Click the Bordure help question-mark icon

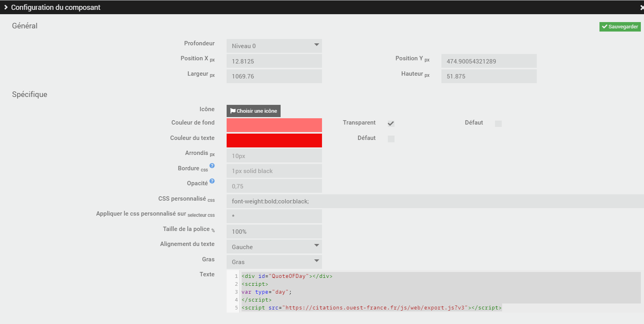pyautogui.click(x=212, y=166)
